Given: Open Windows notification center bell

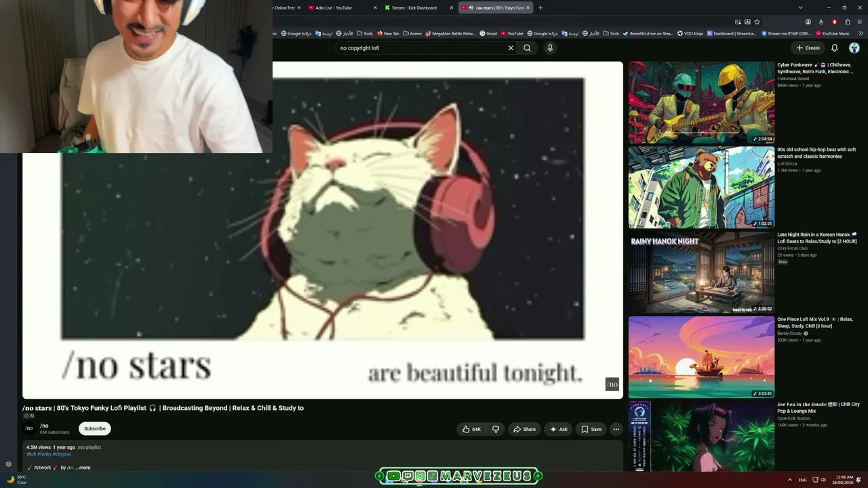Looking at the screenshot, I should point(859,480).
